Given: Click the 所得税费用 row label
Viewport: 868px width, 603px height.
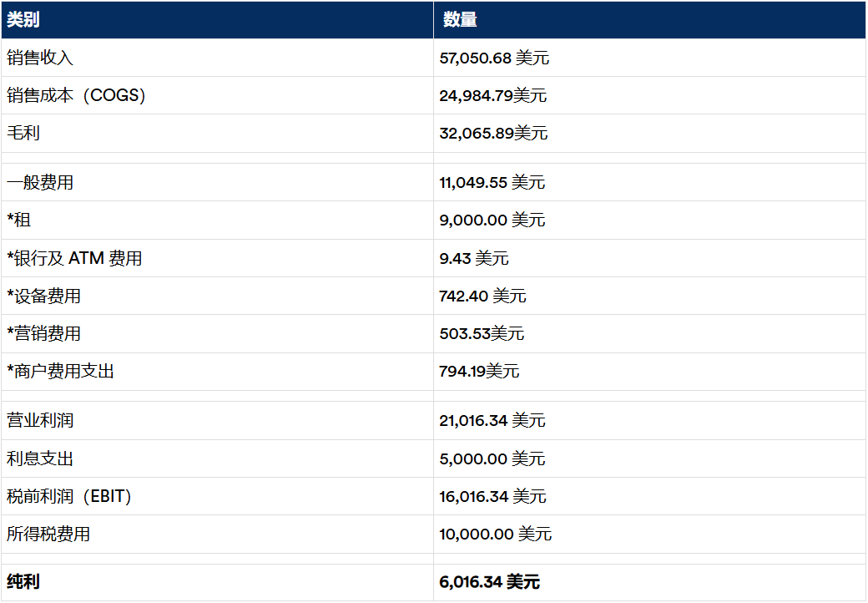Looking at the screenshot, I should click(48, 535).
